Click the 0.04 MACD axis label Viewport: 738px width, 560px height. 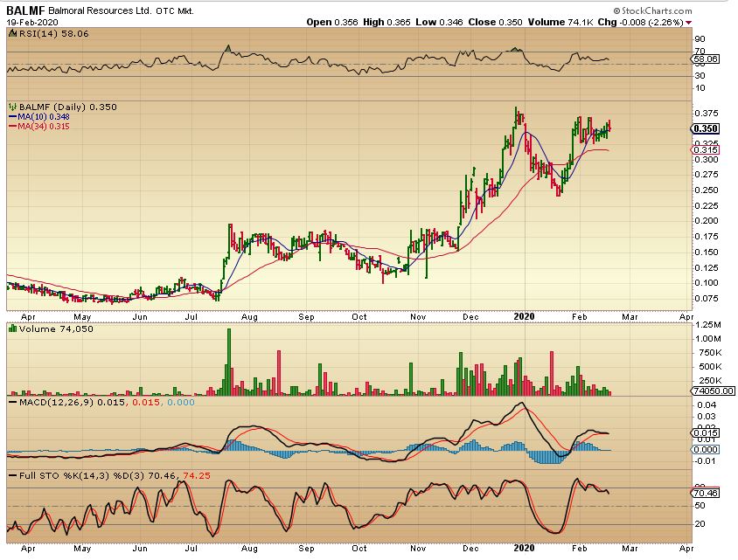coord(705,405)
